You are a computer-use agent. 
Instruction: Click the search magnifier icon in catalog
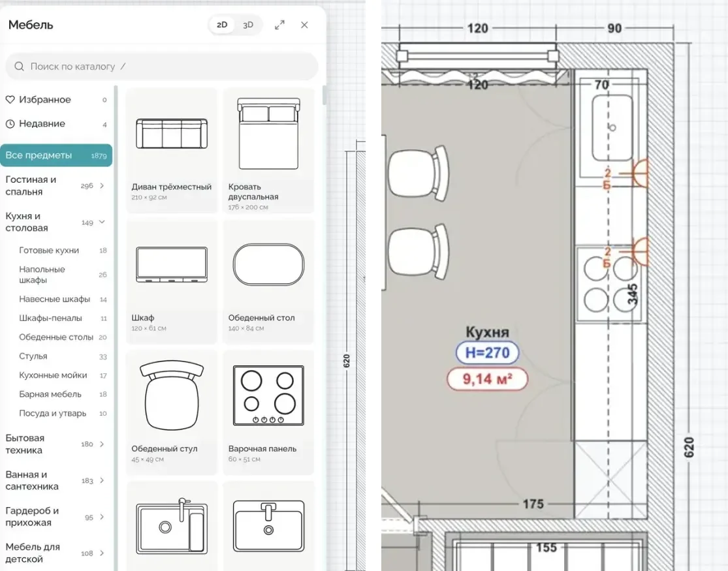click(x=19, y=67)
